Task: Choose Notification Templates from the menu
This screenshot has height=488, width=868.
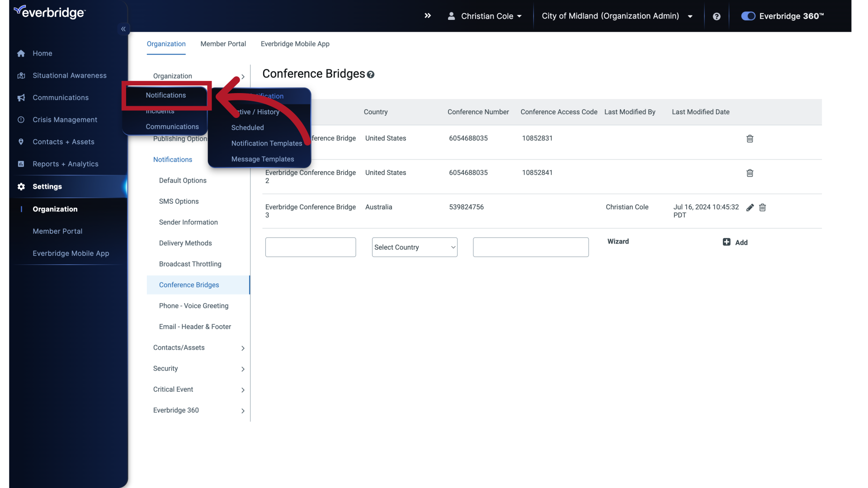Action: point(266,143)
